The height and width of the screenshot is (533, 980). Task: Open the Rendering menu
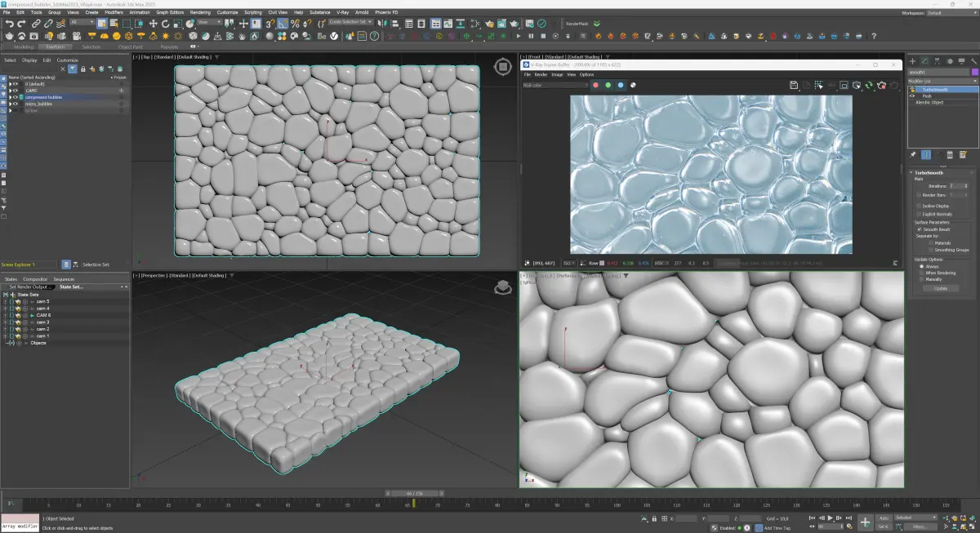click(200, 13)
